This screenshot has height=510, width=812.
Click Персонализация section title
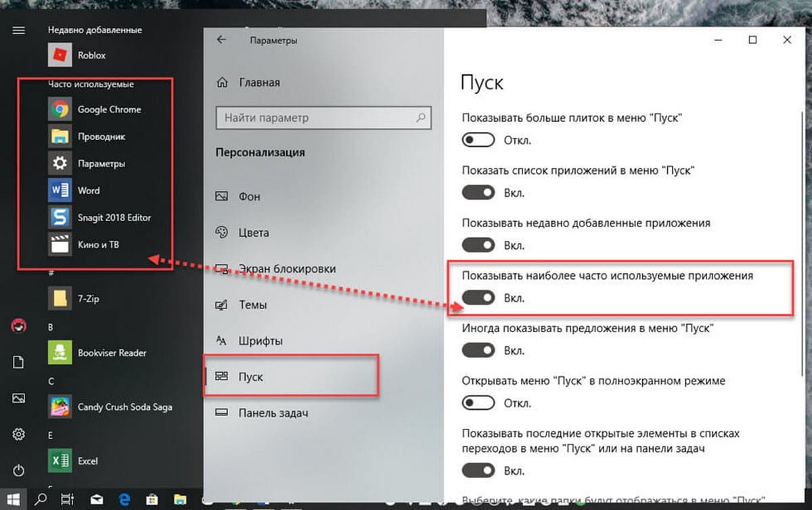[x=260, y=152]
